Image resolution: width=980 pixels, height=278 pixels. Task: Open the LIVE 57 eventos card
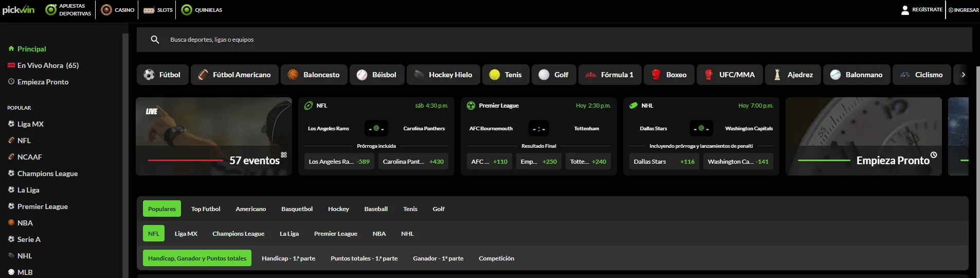point(214,136)
